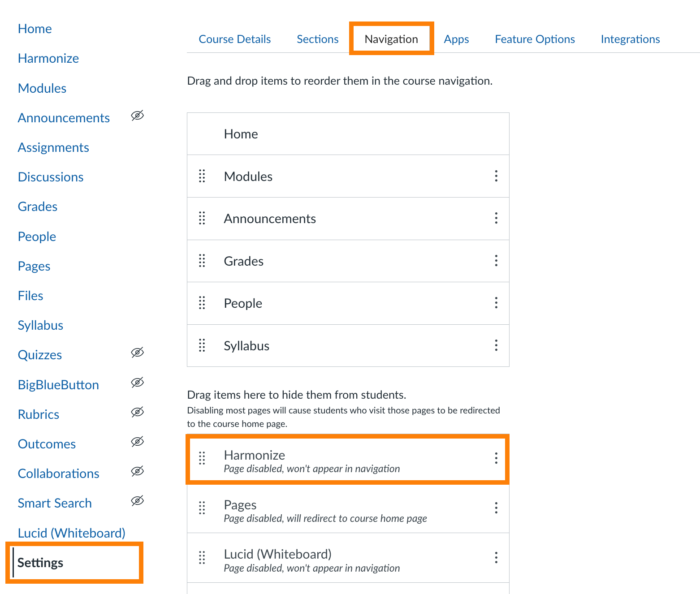Open the three-dot options menu for Modules
The height and width of the screenshot is (594, 700).
pos(496,176)
